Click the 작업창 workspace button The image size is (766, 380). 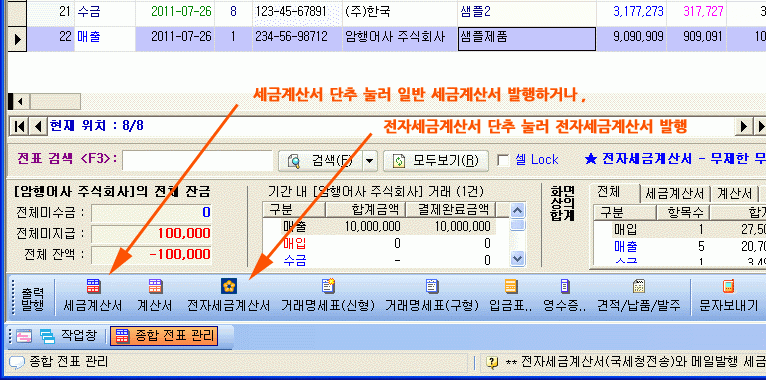pos(68,336)
